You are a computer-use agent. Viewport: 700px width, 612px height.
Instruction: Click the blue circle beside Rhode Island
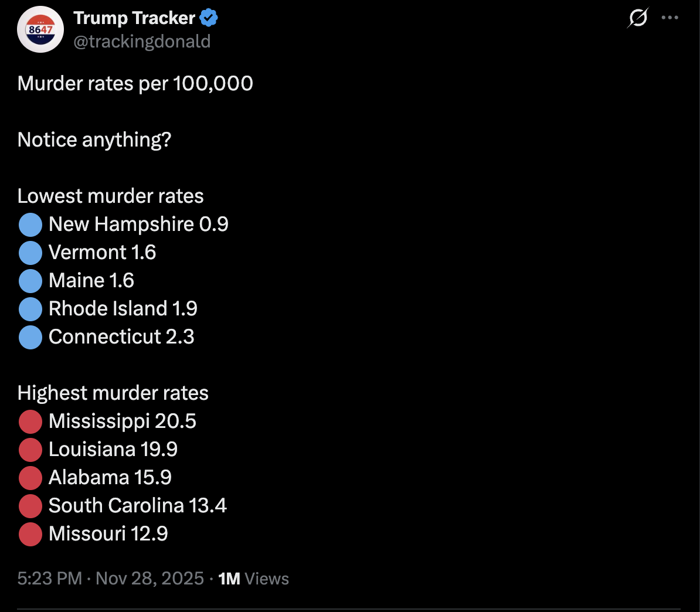pos(30,309)
